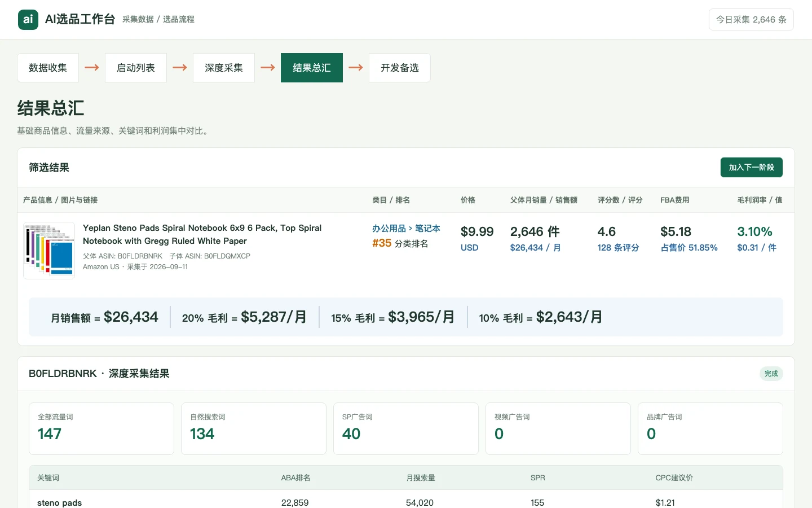Viewport: 812px width, 508px height.
Task: Click the ABA rank value 22,859
Action: click(295, 502)
